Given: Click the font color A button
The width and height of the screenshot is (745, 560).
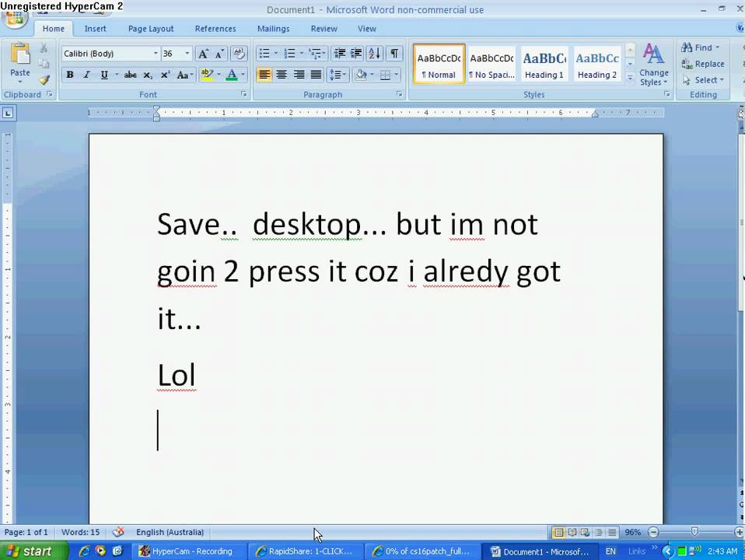Looking at the screenshot, I should [232, 75].
